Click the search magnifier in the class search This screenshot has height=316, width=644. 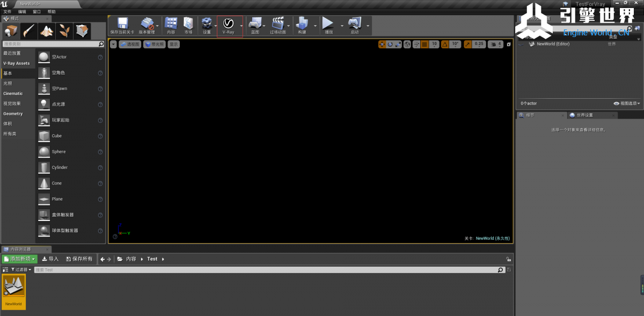click(x=101, y=44)
